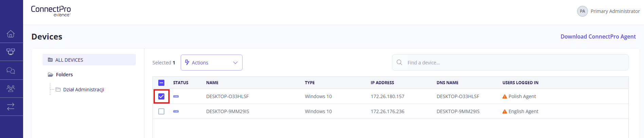Uncheck the DESKTOP-O33HLSF row checkbox

pos(161,96)
